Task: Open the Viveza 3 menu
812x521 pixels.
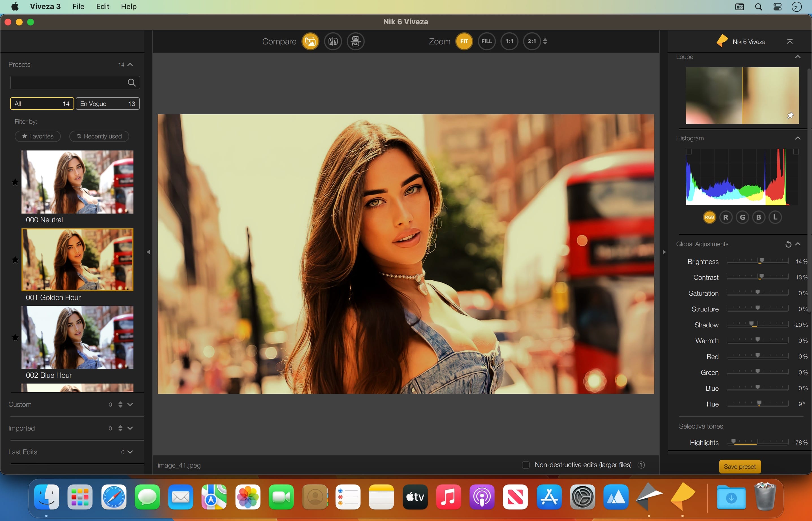Action: [x=45, y=7]
